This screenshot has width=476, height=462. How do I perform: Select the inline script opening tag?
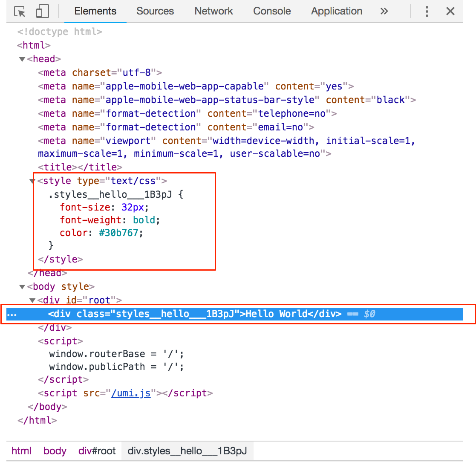[x=61, y=341]
